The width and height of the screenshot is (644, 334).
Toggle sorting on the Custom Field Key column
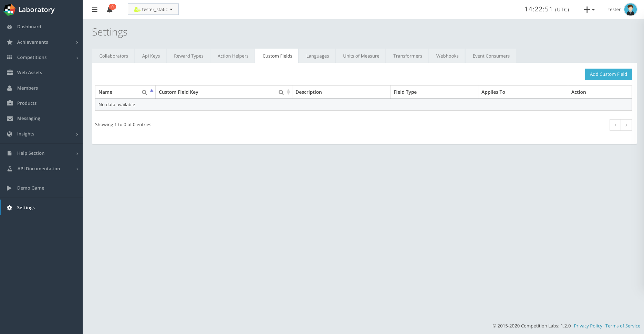tap(288, 92)
